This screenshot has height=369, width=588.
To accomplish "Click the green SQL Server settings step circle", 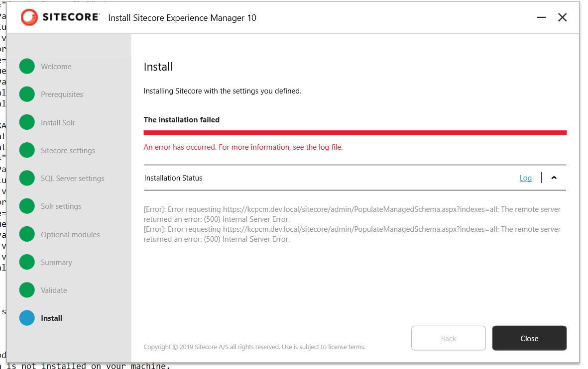I will pos(27,179).
